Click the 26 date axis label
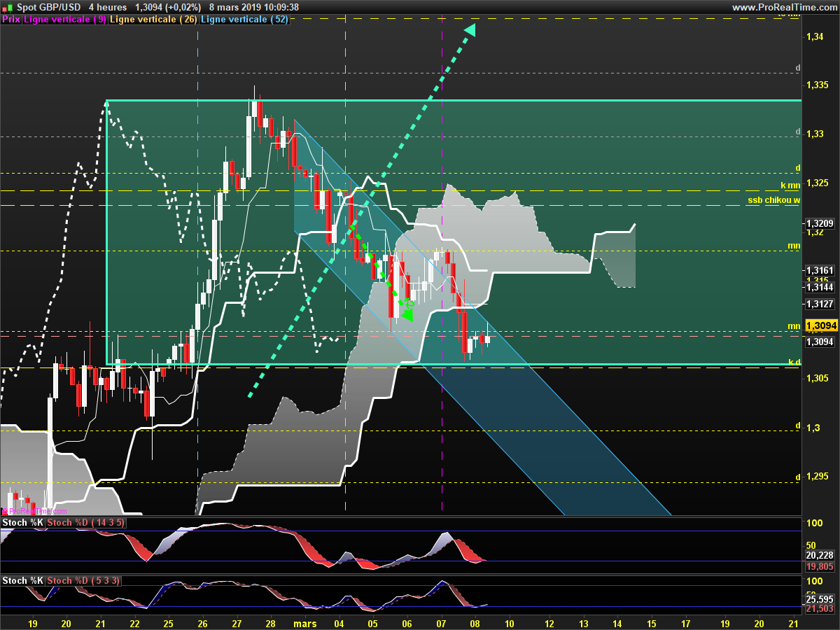 pyautogui.click(x=202, y=622)
